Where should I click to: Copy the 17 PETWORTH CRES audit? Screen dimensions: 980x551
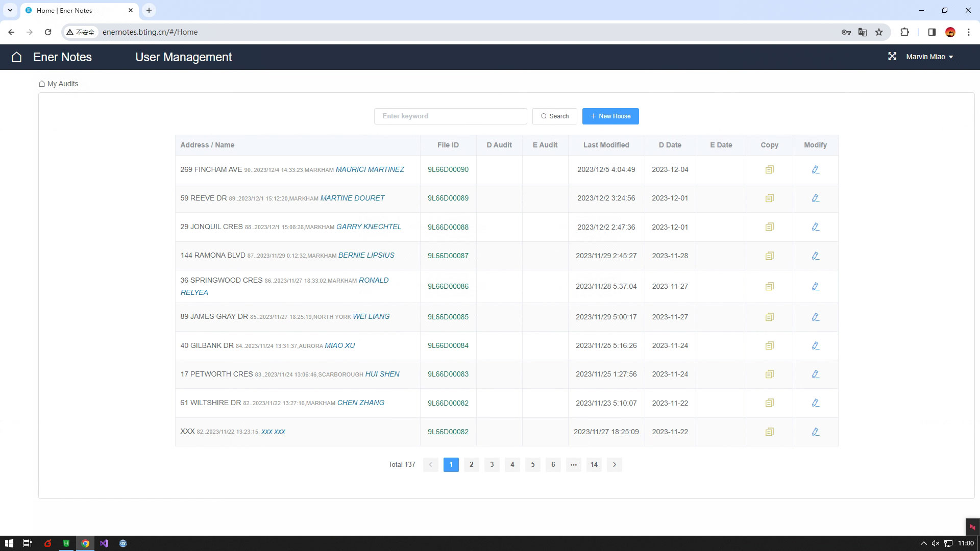coord(770,374)
